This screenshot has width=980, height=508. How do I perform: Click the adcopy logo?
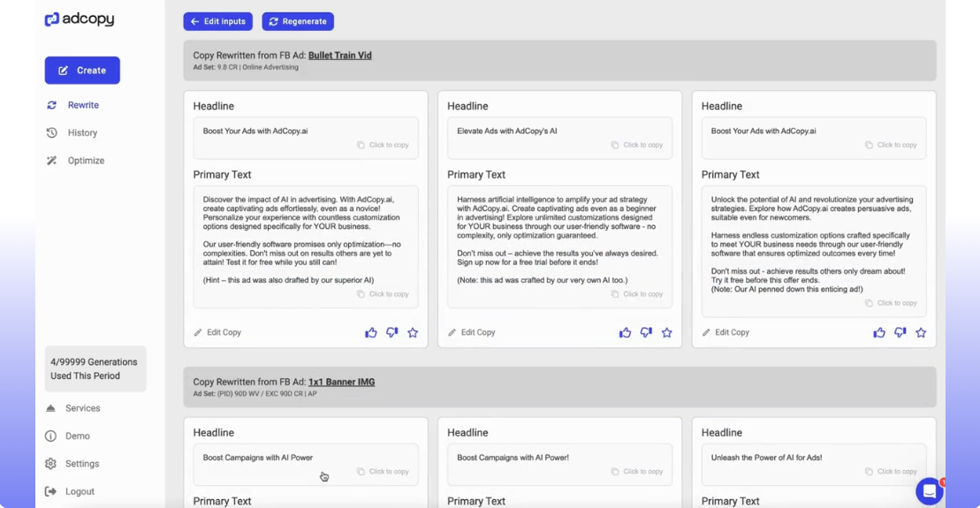80,19
